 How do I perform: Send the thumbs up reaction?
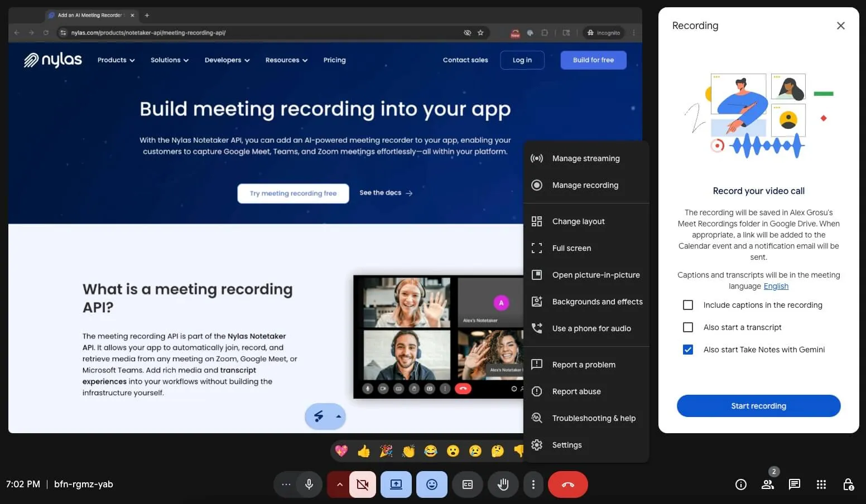pyautogui.click(x=364, y=450)
